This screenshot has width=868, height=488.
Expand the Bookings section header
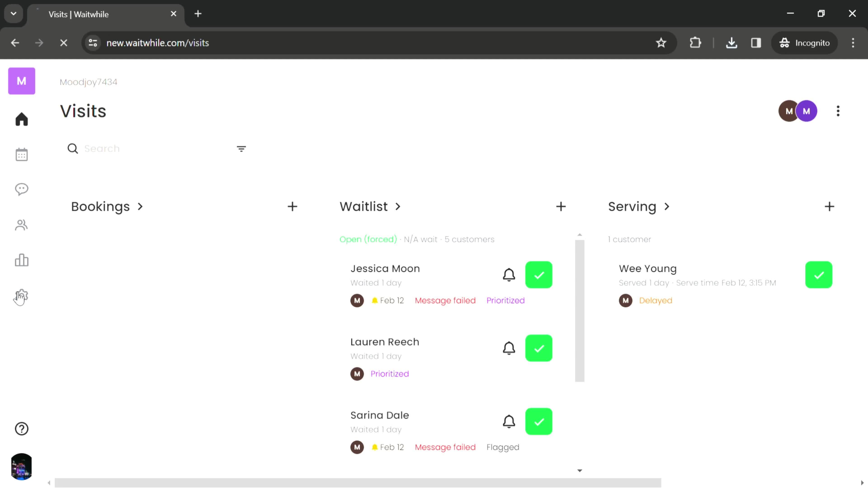pos(107,206)
